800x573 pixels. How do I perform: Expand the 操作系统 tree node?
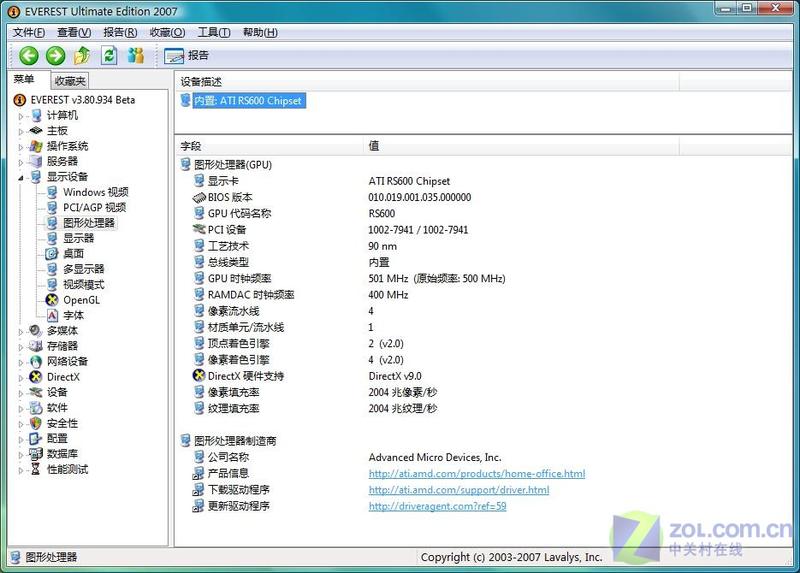(21, 146)
